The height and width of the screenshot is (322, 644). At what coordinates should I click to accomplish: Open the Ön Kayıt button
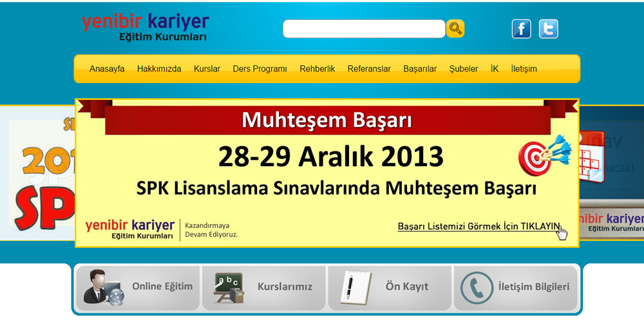[x=390, y=287]
